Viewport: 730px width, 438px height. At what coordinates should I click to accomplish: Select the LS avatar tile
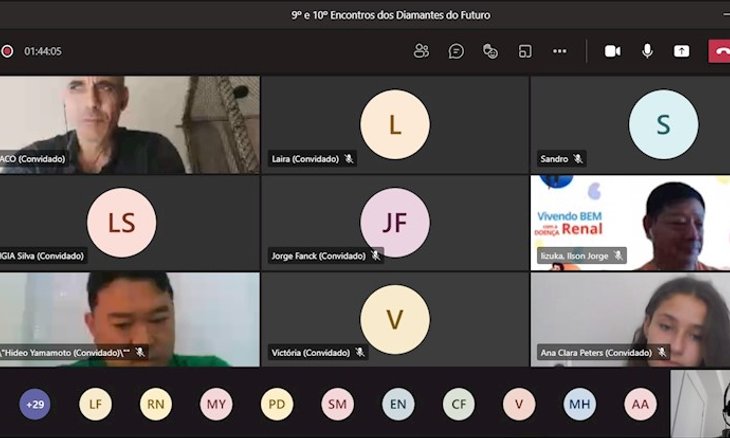pyautogui.click(x=122, y=222)
